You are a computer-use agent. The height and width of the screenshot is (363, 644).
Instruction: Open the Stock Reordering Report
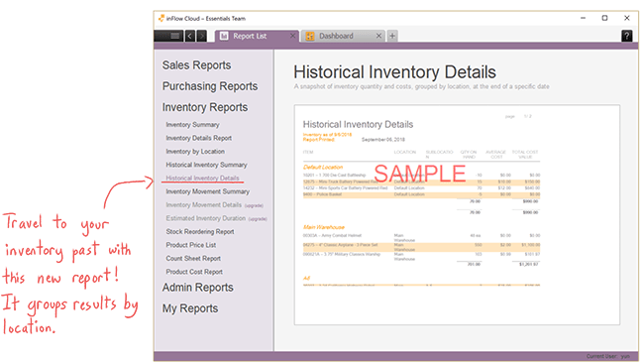[x=200, y=231]
